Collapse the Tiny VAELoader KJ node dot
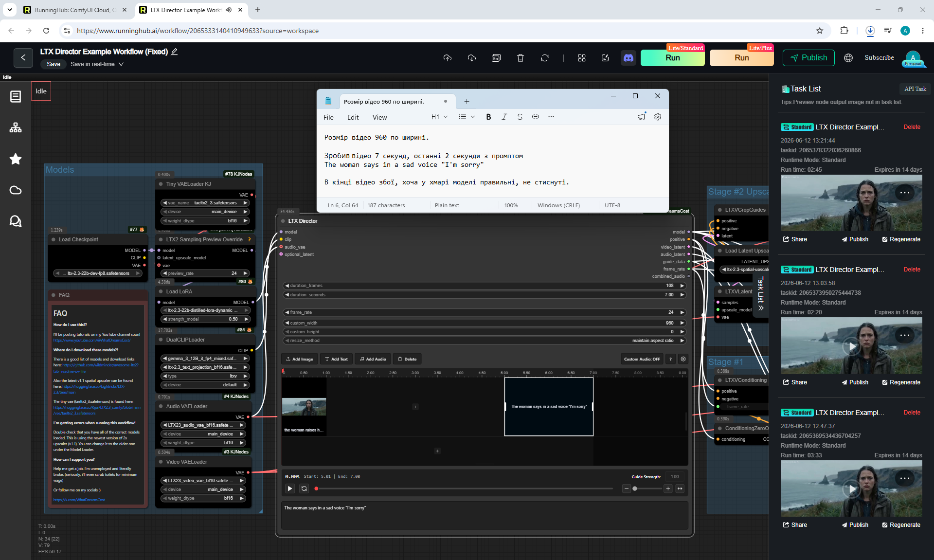Screen dimensions: 934x560 [161, 184]
